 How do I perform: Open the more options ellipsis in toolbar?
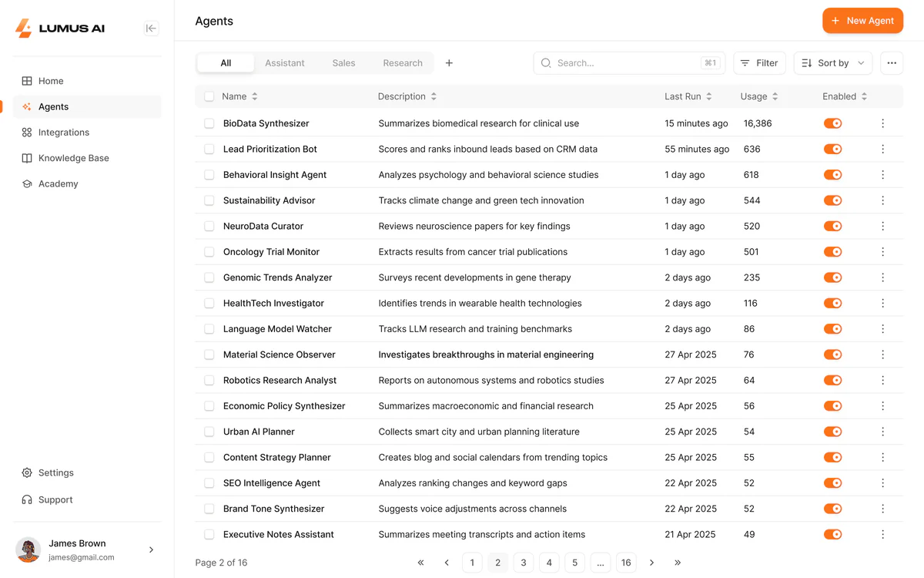892,63
